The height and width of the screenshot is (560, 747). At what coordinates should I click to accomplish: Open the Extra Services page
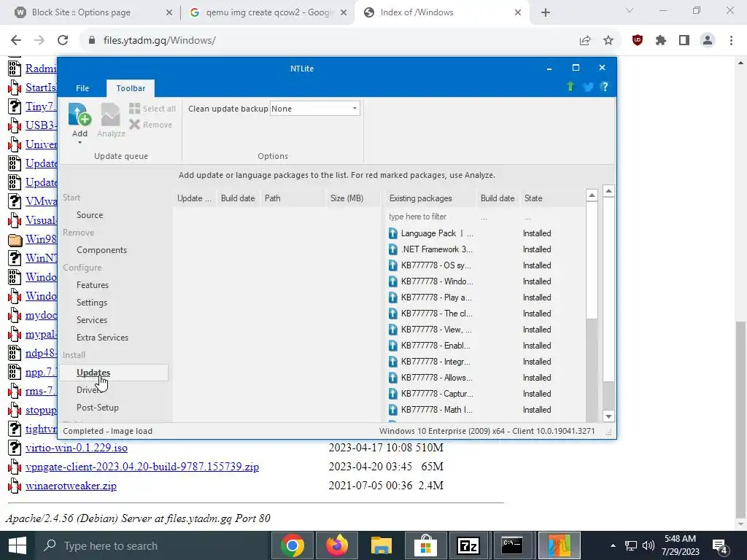[102, 337]
